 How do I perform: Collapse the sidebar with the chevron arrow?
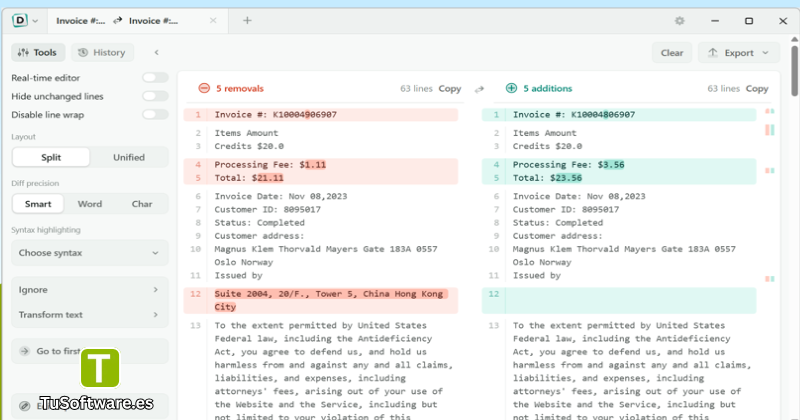[157, 53]
